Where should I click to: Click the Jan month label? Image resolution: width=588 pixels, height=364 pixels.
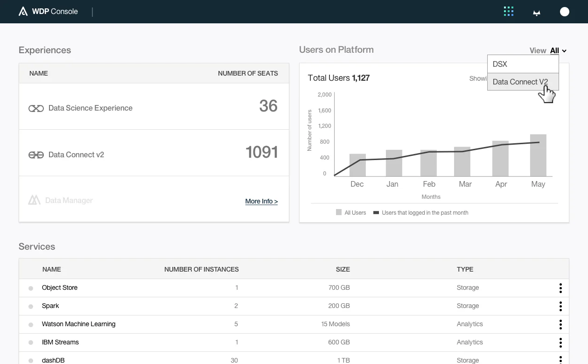click(392, 184)
